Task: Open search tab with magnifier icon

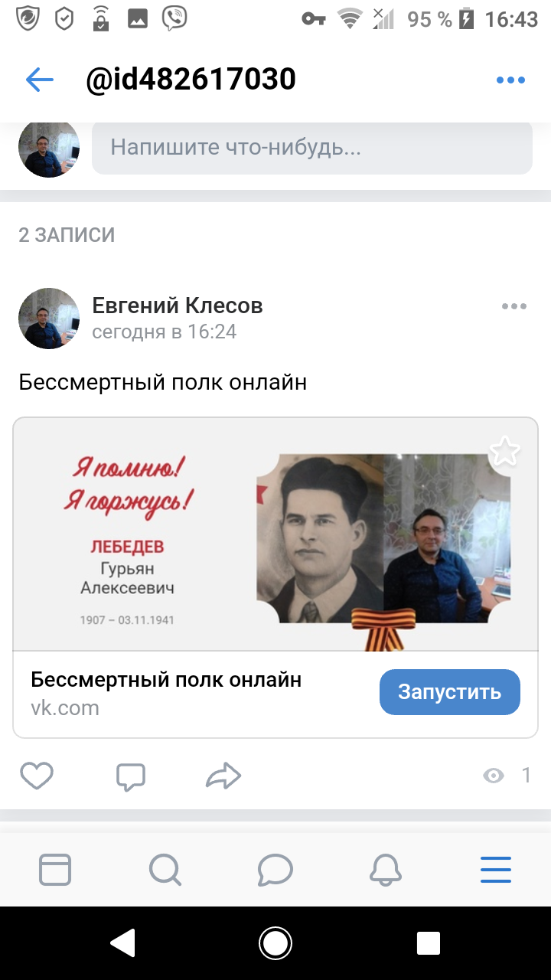Action: [x=165, y=870]
